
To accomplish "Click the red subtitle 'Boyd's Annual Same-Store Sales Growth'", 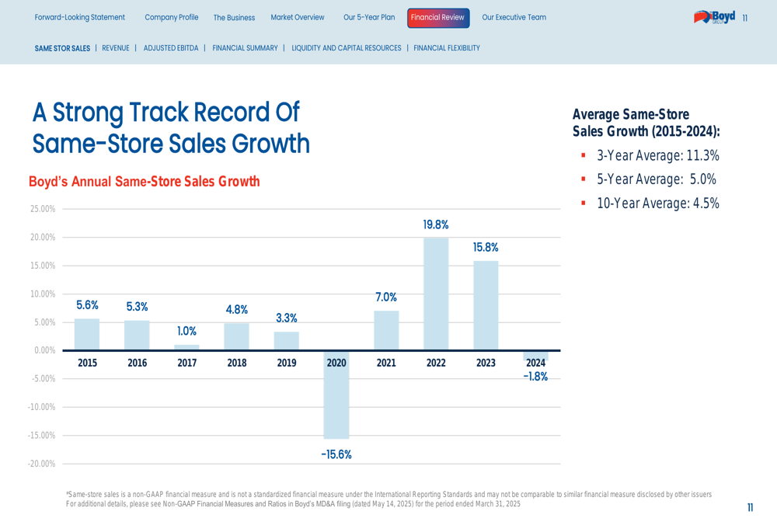I will point(145,181).
